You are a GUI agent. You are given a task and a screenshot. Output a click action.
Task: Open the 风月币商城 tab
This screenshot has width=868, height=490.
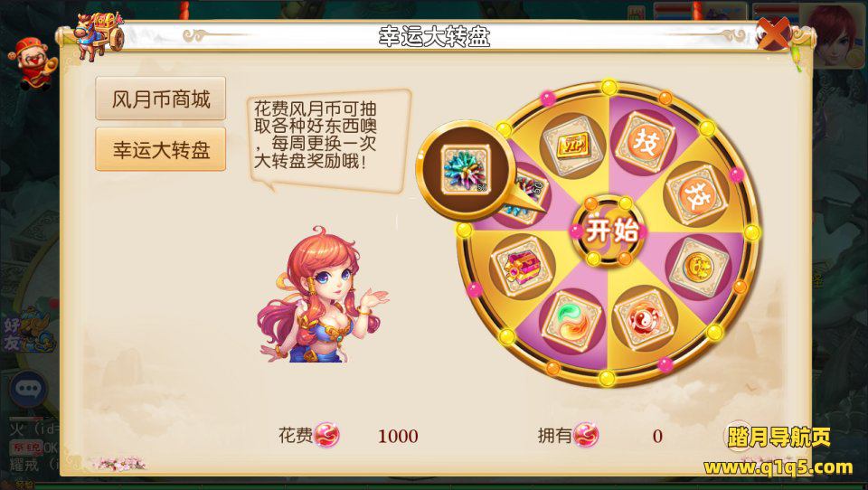[x=161, y=99]
